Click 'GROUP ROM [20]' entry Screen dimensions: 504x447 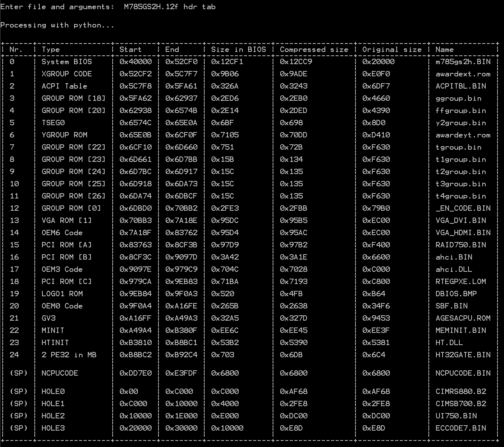pyautogui.click(x=73, y=110)
